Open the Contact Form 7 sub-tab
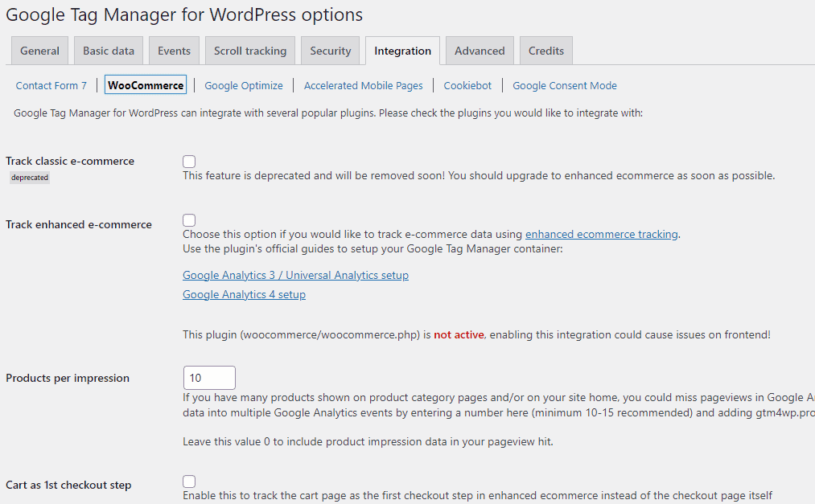The image size is (815, 504). (x=51, y=85)
